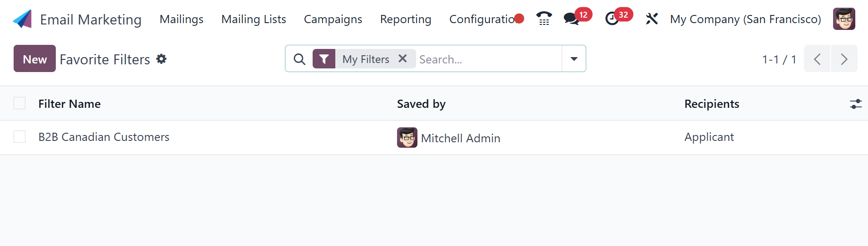This screenshot has height=246, width=868.
Task: Open the VoIP phone dialer icon
Action: (544, 19)
